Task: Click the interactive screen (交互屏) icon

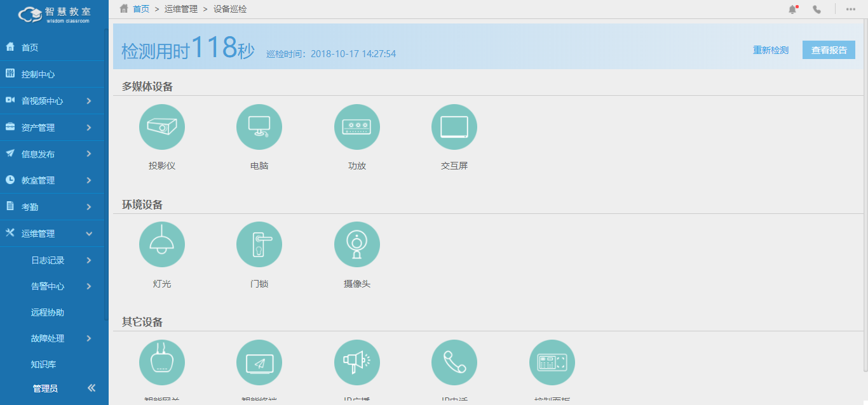Action: click(454, 127)
